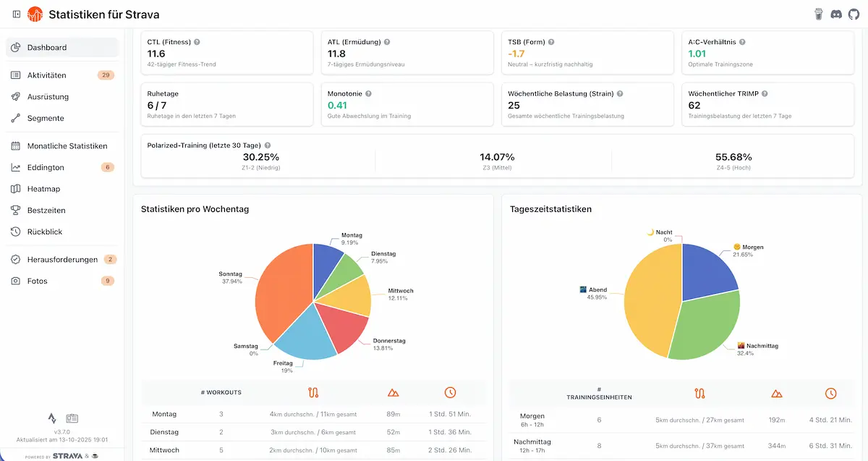The image size is (868, 461).
Task: Open help for Polarized-Training section
Action: click(x=268, y=145)
